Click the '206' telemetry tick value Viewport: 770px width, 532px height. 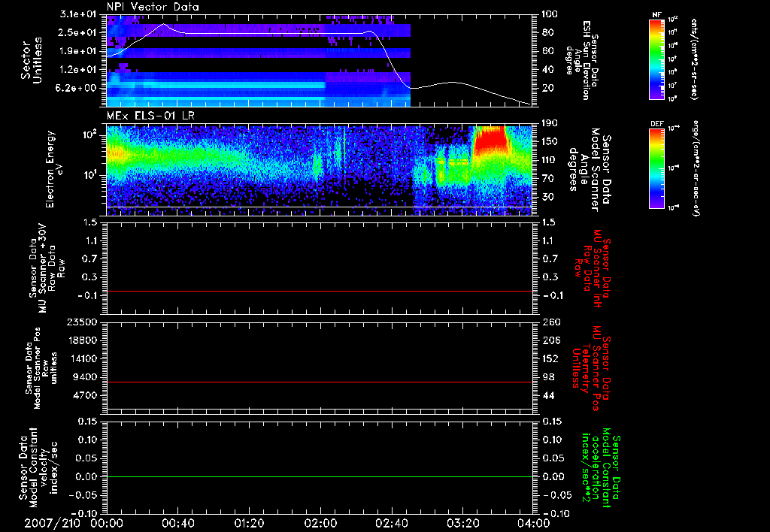(550, 340)
